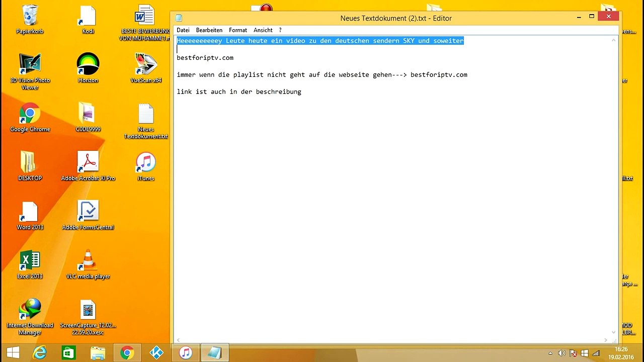Select the Kodi desktop shortcut
644x362 pixels.
click(88, 19)
